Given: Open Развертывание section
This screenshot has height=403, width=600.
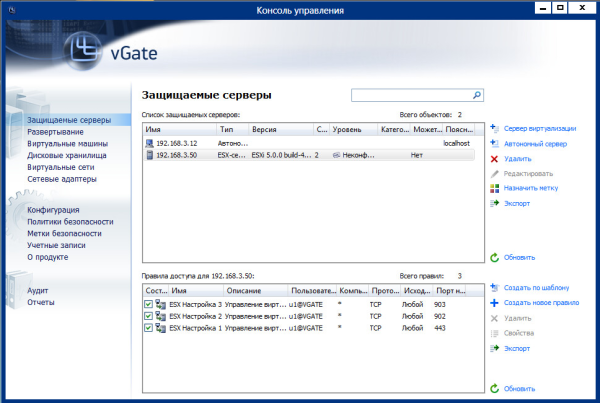Looking at the screenshot, I should tap(55, 132).
